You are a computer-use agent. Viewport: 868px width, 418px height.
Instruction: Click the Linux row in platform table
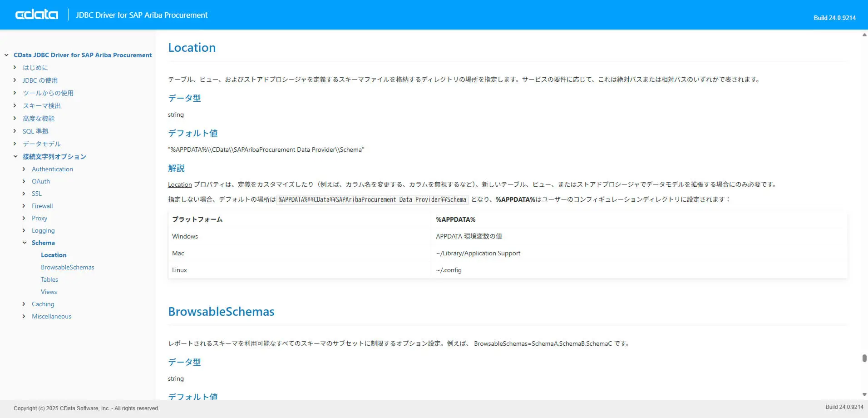508,270
